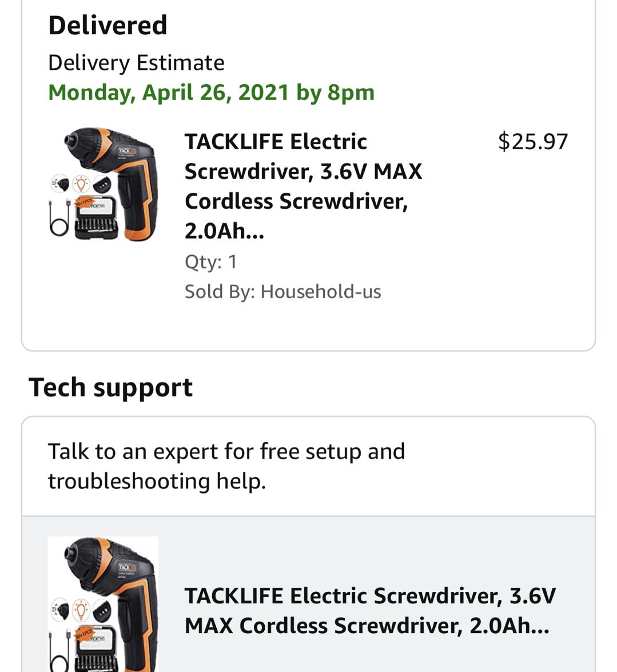The height and width of the screenshot is (672, 617).
Task: Tap the $25.97 item price
Action: click(533, 141)
